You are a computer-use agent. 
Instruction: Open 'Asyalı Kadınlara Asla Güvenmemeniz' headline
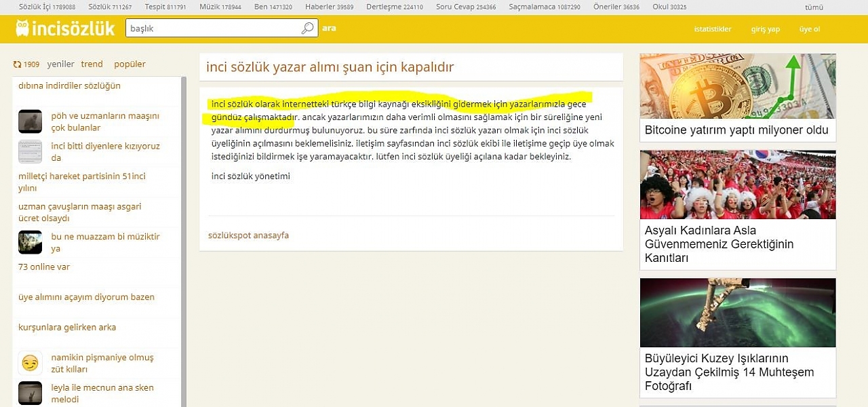719,244
